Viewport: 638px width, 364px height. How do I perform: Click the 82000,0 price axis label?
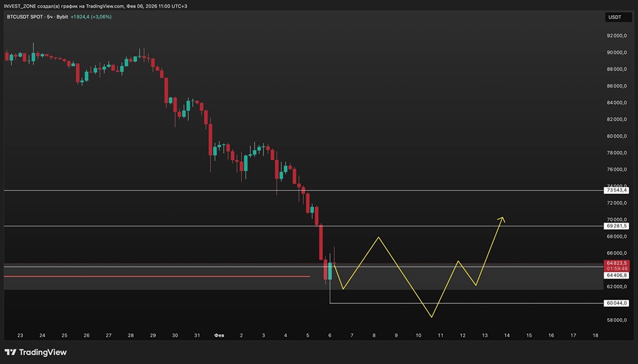coord(617,119)
